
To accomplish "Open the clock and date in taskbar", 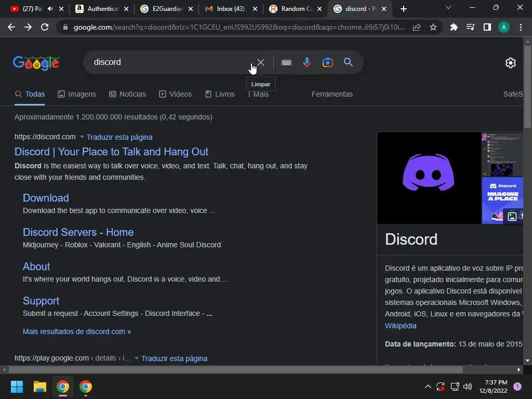I will (493, 387).
